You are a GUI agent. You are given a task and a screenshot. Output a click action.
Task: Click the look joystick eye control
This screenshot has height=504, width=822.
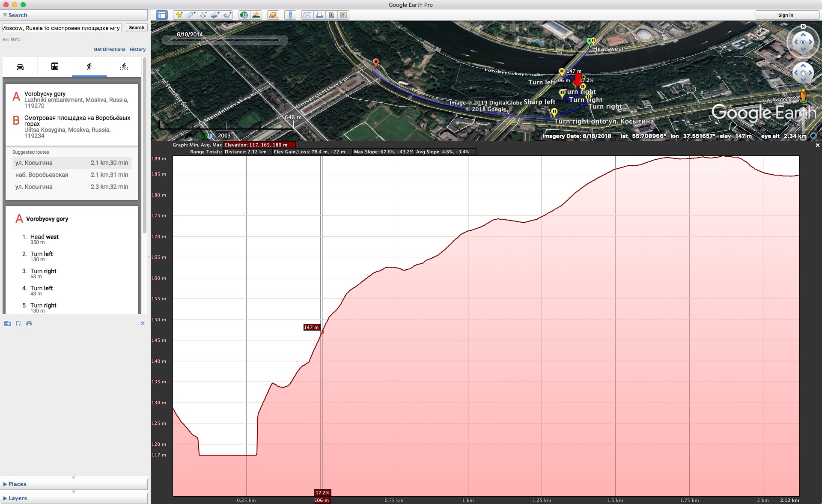click(x=803, y=42)
